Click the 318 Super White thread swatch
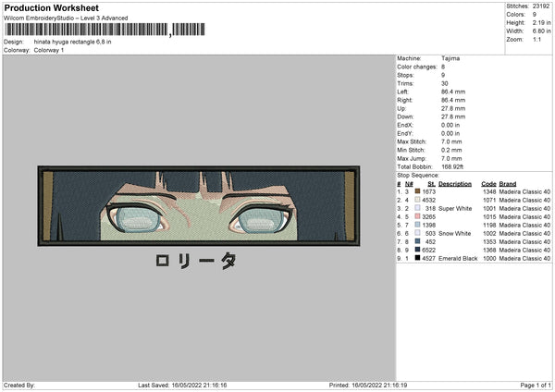Screen dimensions: 555x392 click(x=417, y=208)
